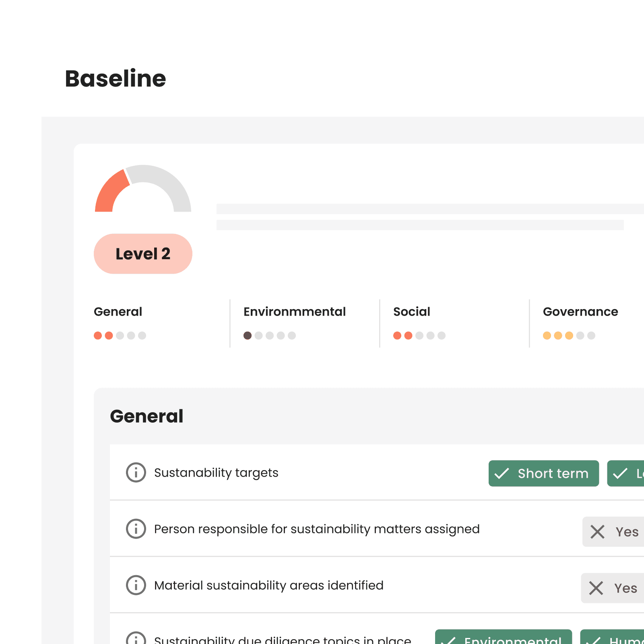Click the semicircular gauge above Level 2
Viewport: 644px width, 644px height.
click(x=143, y=189)
